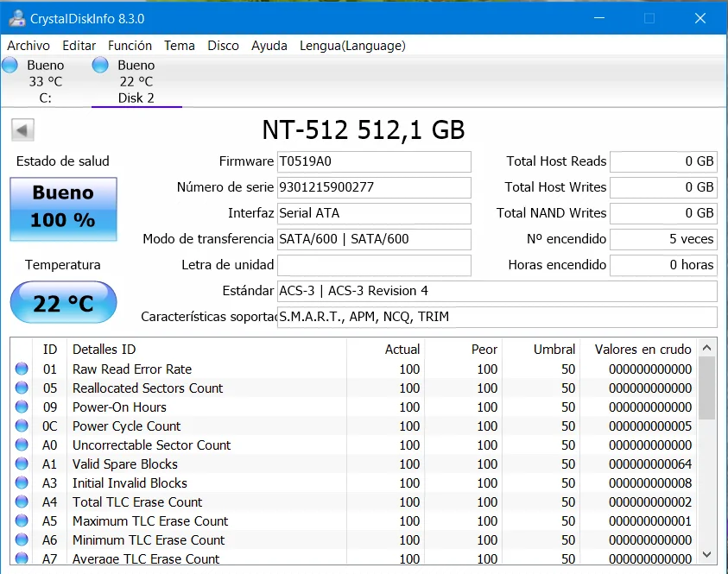Click status orb for Raw Read Error Rate
Image resolution: width=728 pixels, height=574 pixels.
(22, 369)
